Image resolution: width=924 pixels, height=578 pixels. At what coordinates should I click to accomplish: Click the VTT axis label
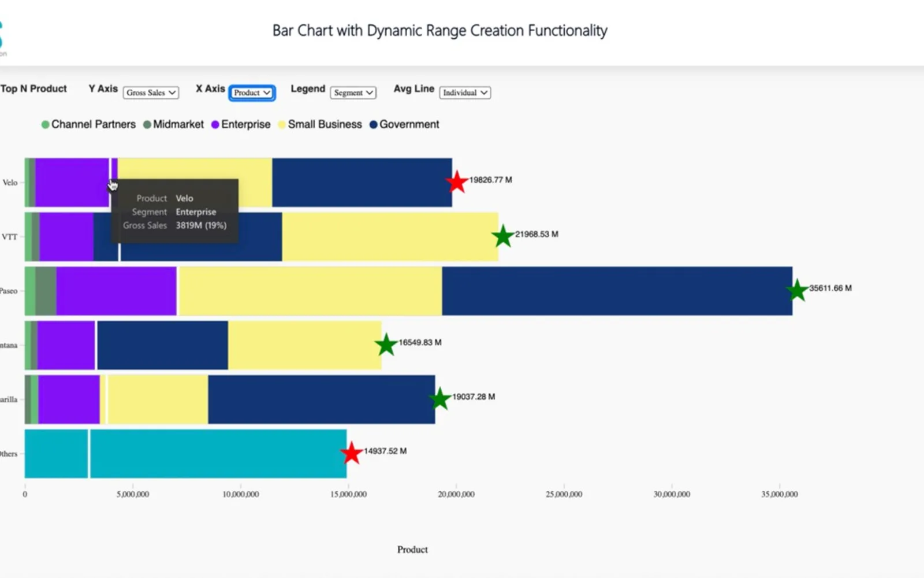pos(9,237)
